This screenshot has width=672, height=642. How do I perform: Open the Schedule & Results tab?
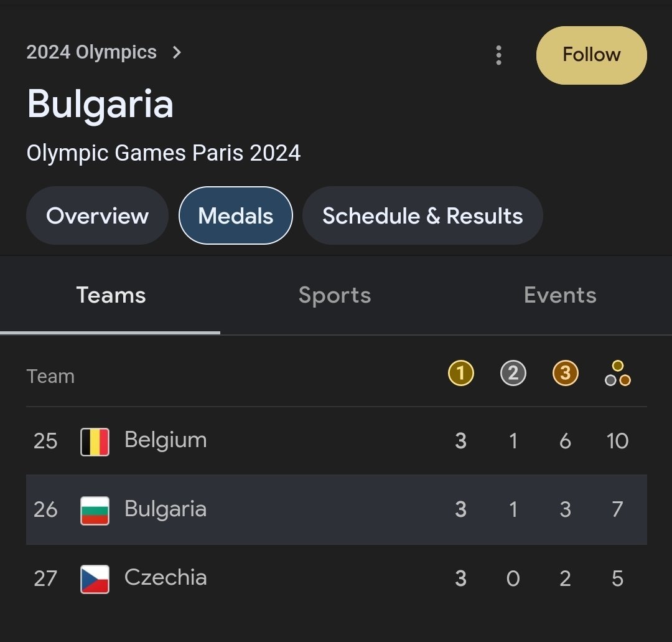(422, 215)
